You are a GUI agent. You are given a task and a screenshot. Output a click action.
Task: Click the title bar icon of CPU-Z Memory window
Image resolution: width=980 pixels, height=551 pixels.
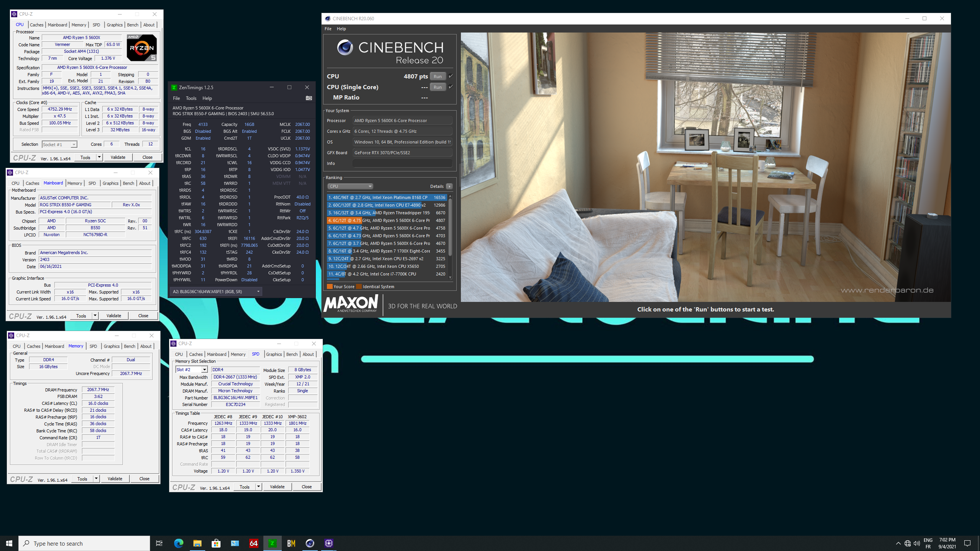coord(11,336)
